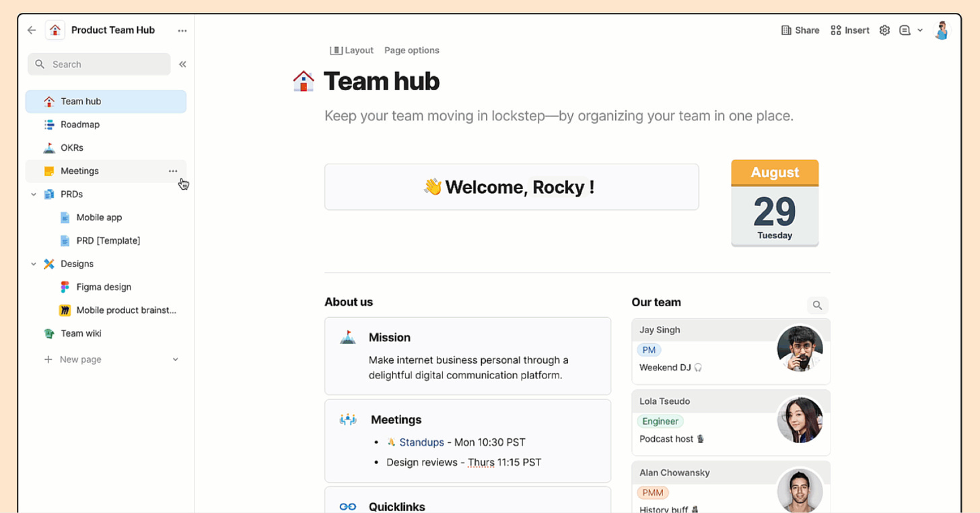Image resolution: width=980 pixels, height=513 pixels.
Task: Click the Team hub page title
Action: [x=382, y=81]
